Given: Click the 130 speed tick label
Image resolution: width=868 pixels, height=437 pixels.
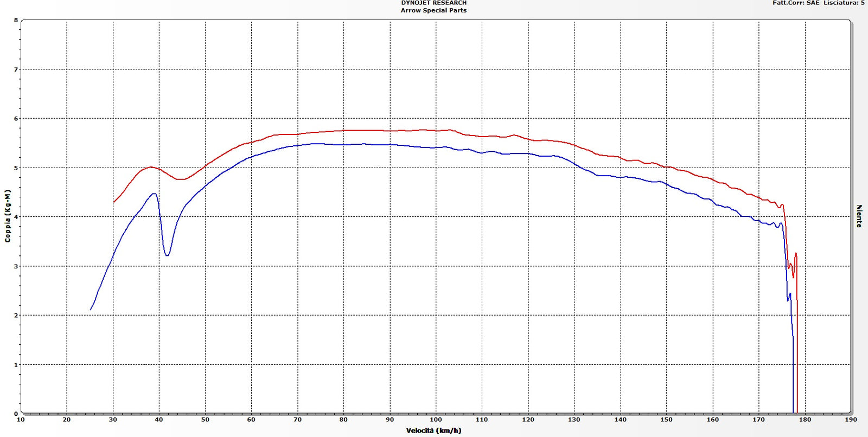Looking at the screenshot, I should [574, 420].
